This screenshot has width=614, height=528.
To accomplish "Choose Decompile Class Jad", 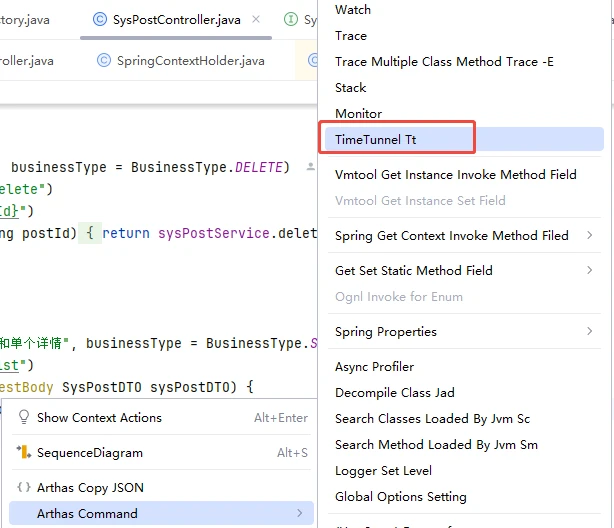I will pyautogui.click(x=394, y=393).
